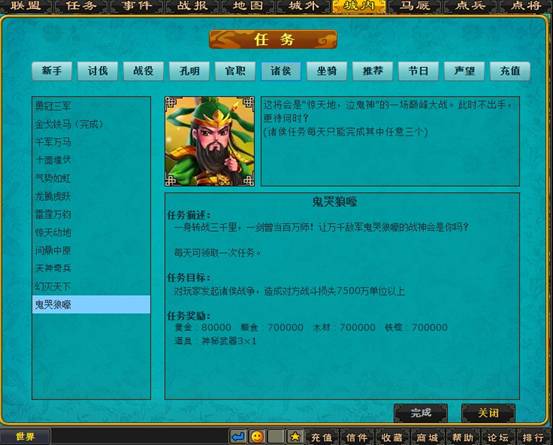Select the 官职 quest tab
Image resolution: width=553 pixels, height=445 pixels.
[235, 71]
